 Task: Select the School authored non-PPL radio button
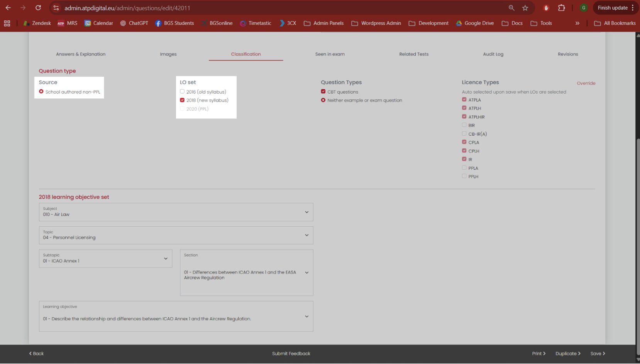[41, 91]
